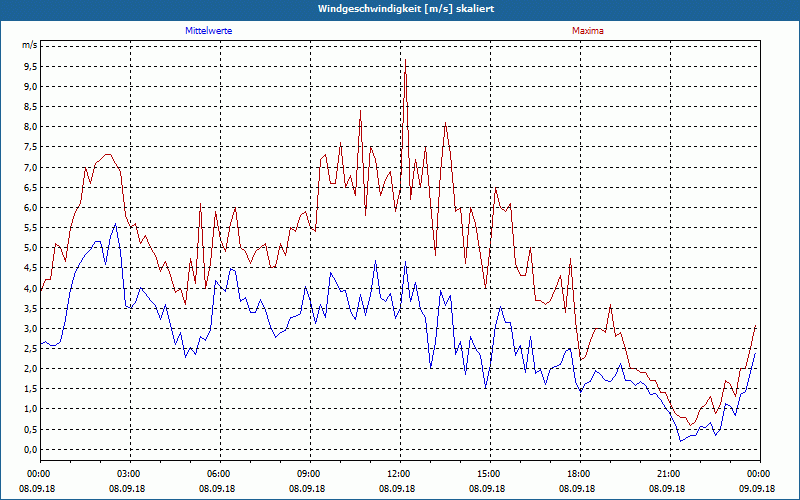Click the 09:00 time label
This screenshot has height=500, width=800.
click(x=310, y=474)
